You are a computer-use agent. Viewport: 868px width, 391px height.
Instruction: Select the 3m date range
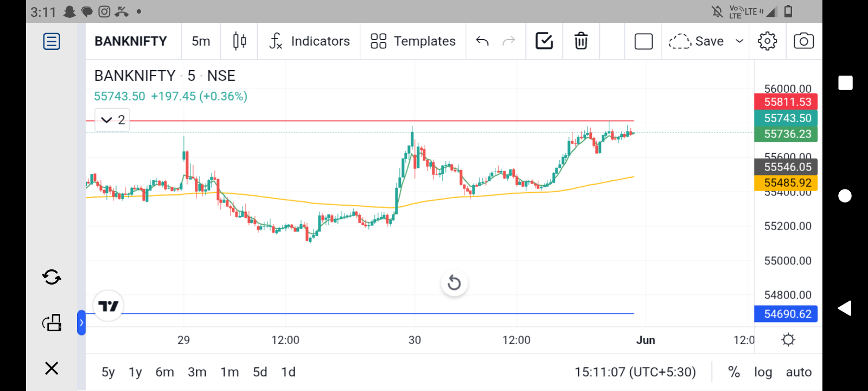click(x=197, y=372)
